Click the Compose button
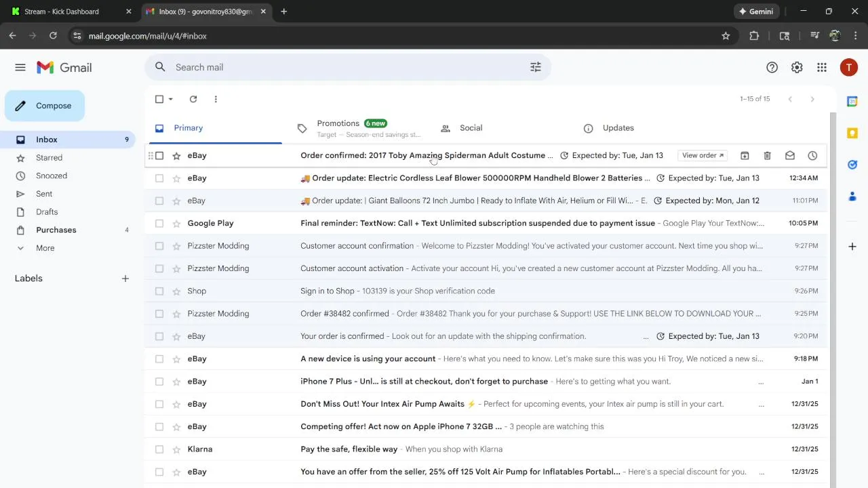Viewport: 868px width, 488px height. tap(45, 106)
